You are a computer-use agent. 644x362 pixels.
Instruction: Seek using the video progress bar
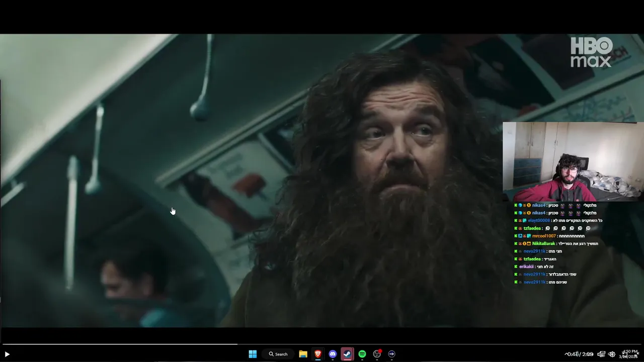tap(322, 344)
